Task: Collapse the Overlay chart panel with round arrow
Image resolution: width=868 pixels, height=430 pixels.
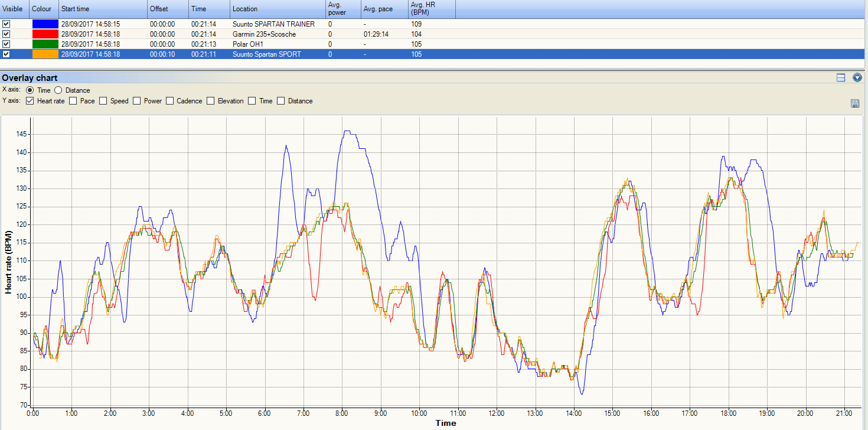Action: [x=857, y=78]
